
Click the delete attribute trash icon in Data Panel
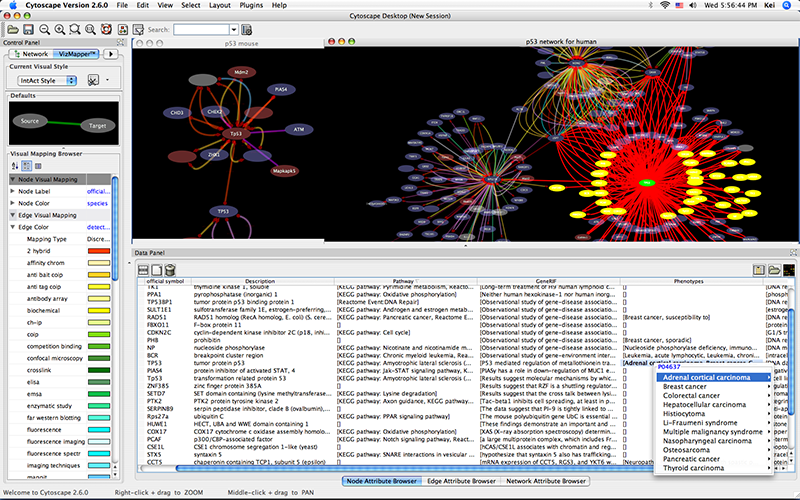click(x=171, y=270)
